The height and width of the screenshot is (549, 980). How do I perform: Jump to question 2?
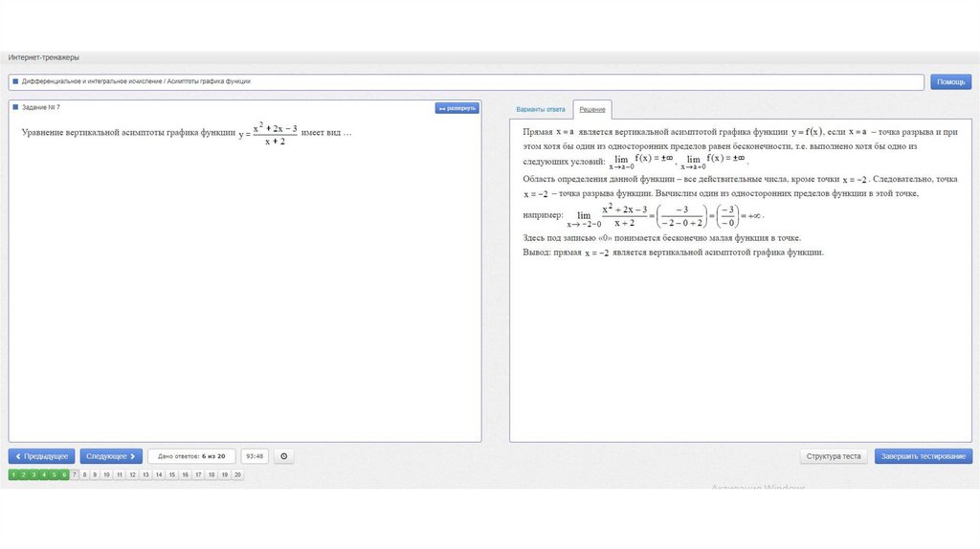24,474
